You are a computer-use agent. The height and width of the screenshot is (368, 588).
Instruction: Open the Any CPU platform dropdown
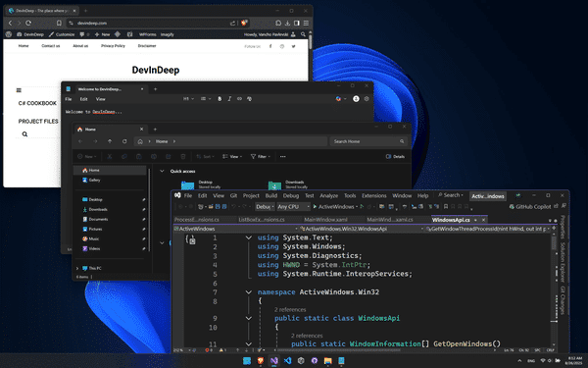pyautogui.click(x=293, y=206)
